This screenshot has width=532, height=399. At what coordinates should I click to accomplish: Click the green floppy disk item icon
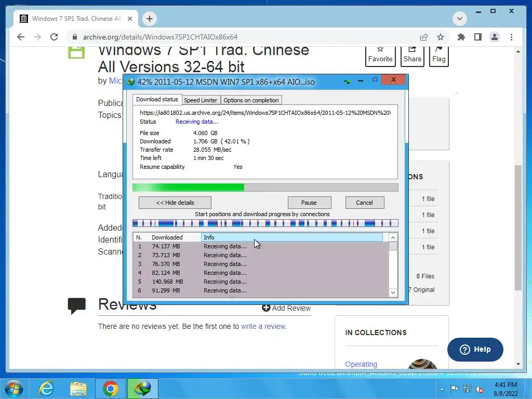point(76,53)
